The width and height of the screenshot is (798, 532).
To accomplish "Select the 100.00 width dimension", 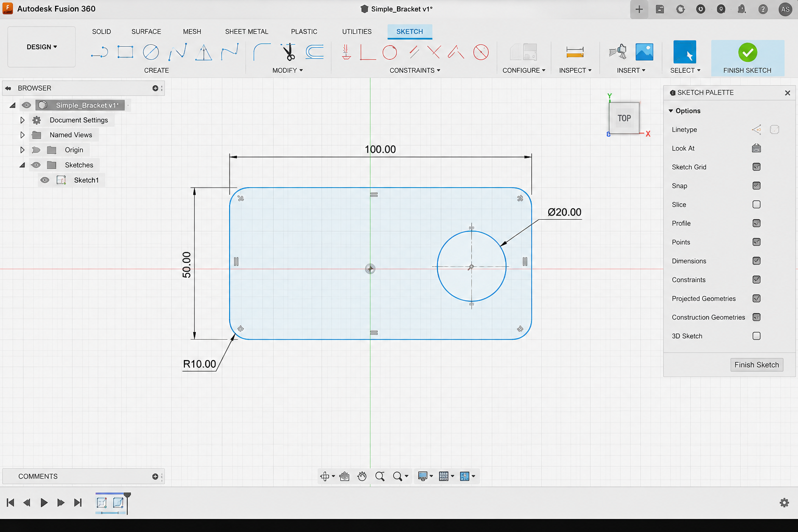I will (x=380, y=150).
